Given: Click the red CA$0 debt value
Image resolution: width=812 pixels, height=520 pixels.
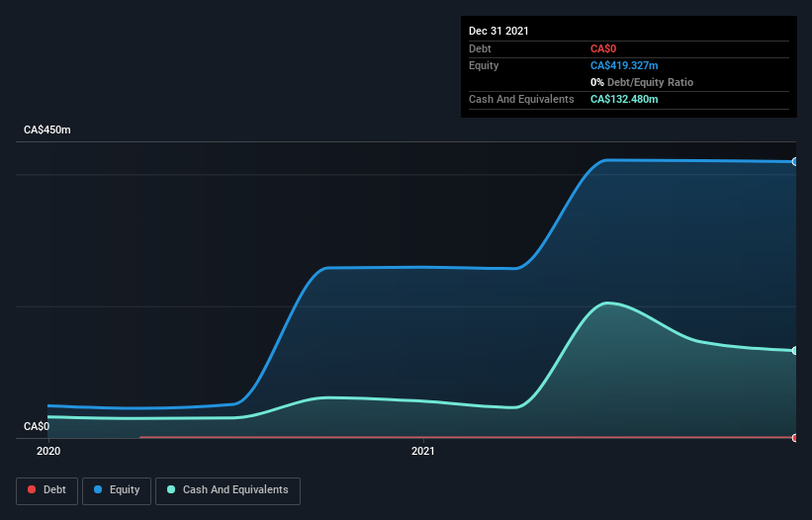Looking at the screenshot, I should [x=603, y=48].
